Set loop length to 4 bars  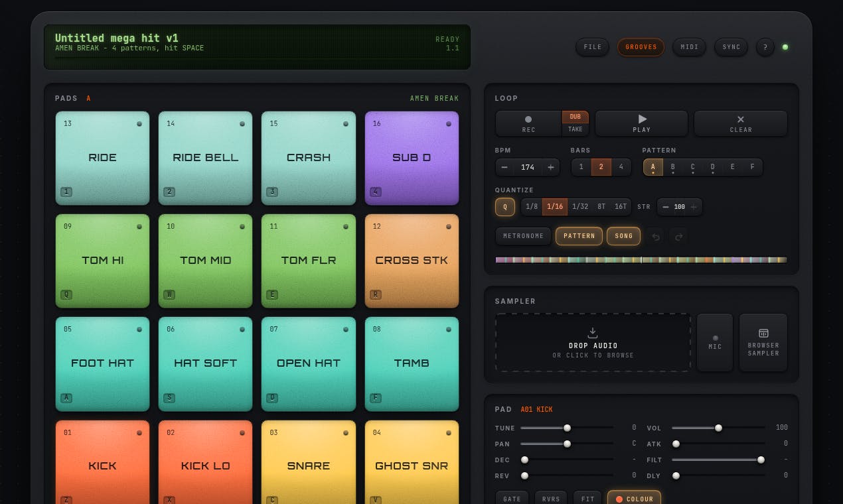coord(621,167)
